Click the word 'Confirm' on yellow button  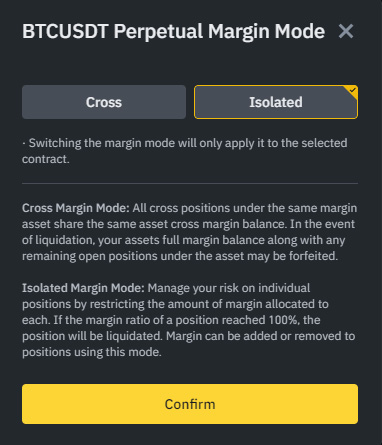click(190, 404)
